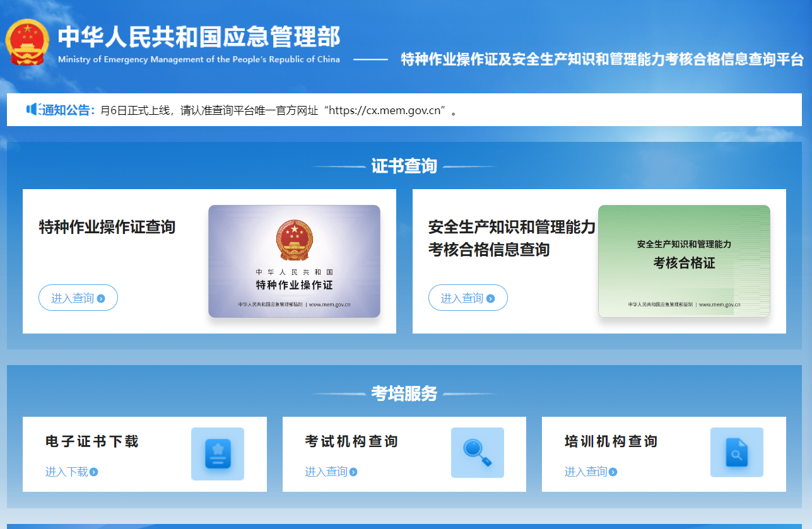The height and width of the screenshot is (529, 812).
Task: Click the national emblem logo
Action: 27,43
